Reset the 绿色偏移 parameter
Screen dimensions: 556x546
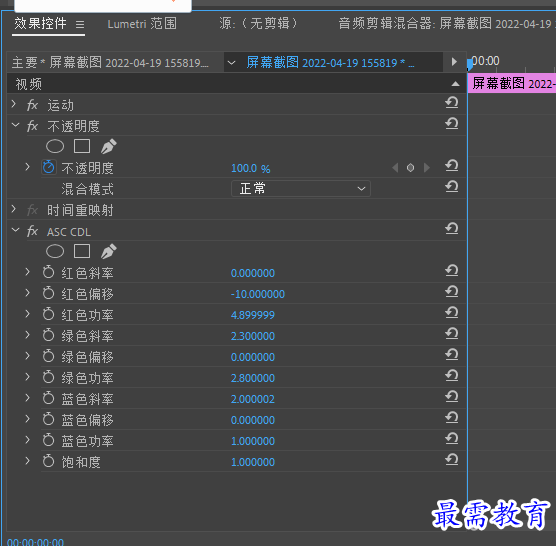point(451,355)
